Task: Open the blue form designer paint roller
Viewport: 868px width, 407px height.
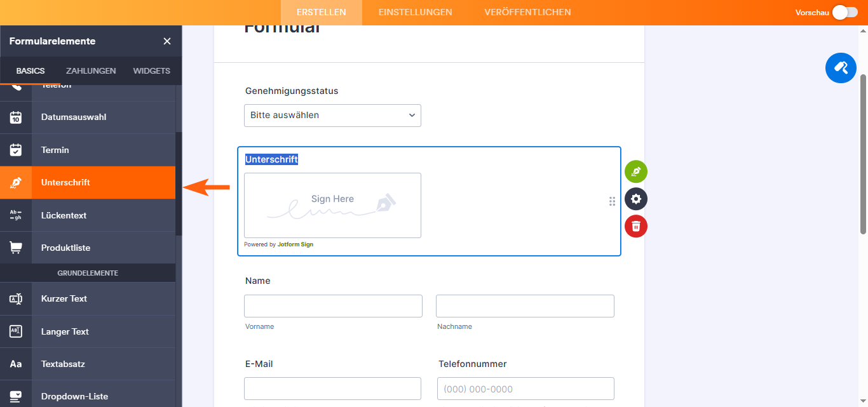Action: click(841, 67)
